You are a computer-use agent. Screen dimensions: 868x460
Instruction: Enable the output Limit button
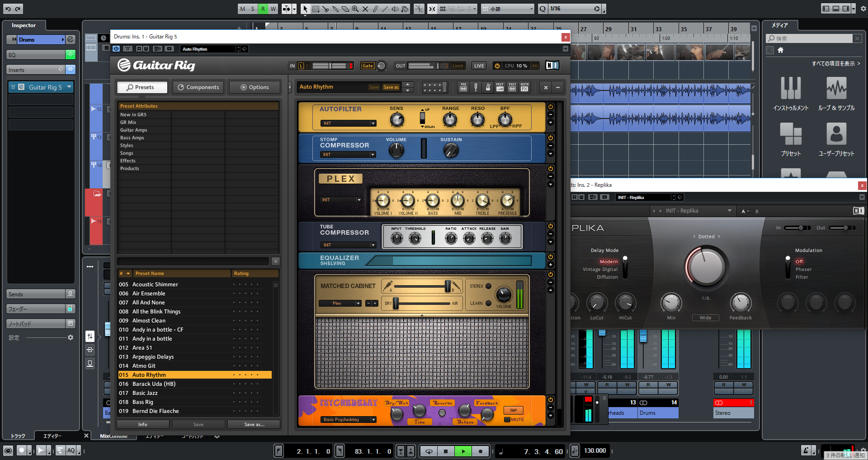point(458,66)
